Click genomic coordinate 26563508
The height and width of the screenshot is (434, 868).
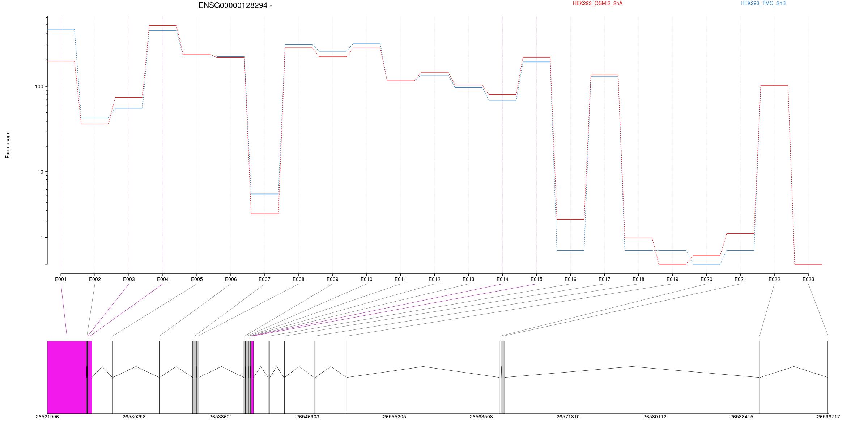click(x=481, y=417)
